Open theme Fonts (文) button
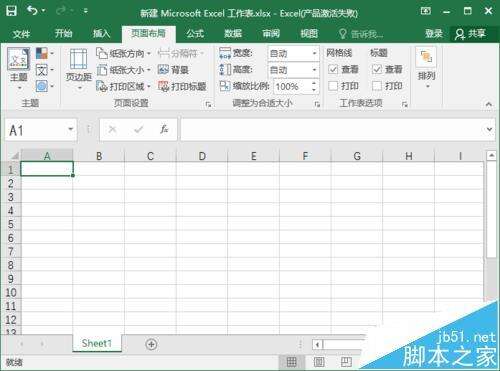 pos(45,70)
